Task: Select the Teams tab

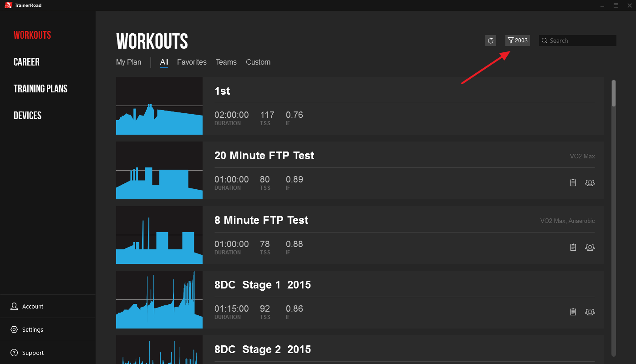Action: click(x=226, y=62)
